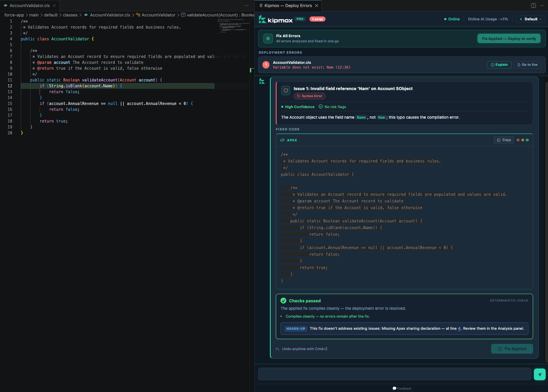Viewport: 548px width, 392px height.
Task: Click the Explain button
Action: coord(499,65)
